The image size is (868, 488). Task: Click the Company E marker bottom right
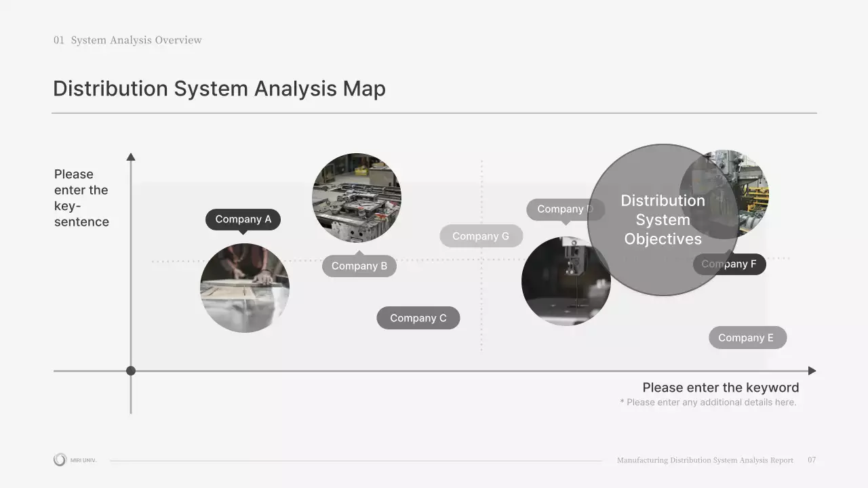tap(747, 337)
